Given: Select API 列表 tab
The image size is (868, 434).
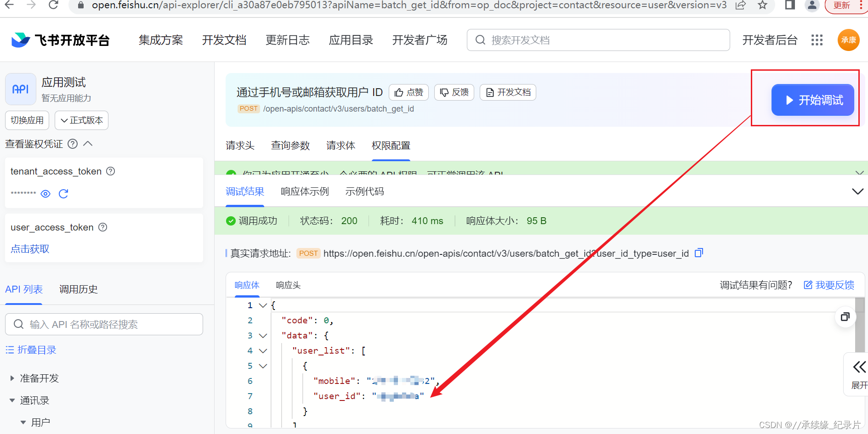Looking at the screenshot, I should 24,289.
